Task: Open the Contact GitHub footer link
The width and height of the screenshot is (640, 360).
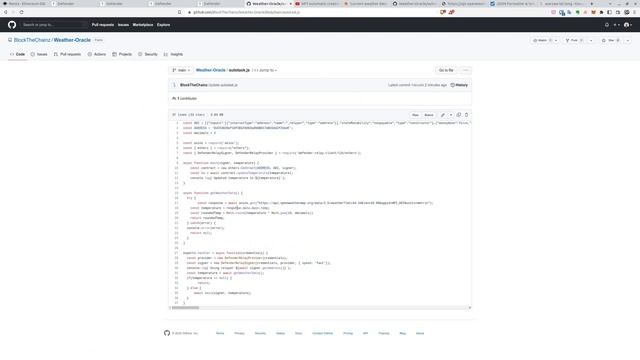Action: 322,333
